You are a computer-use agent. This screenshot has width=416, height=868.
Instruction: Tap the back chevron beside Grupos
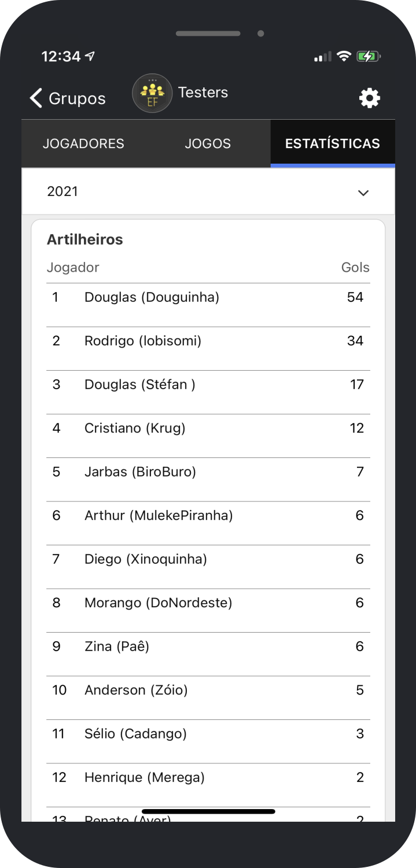pos(35,98)
